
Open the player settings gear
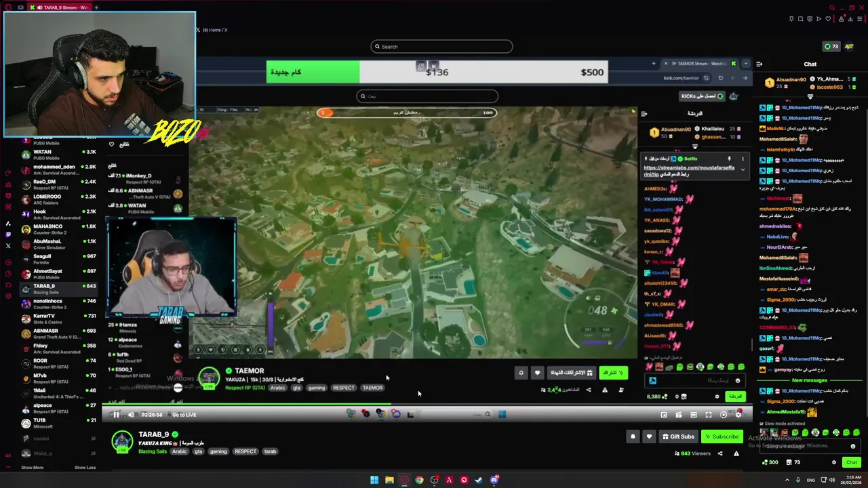tap(738, 415)
